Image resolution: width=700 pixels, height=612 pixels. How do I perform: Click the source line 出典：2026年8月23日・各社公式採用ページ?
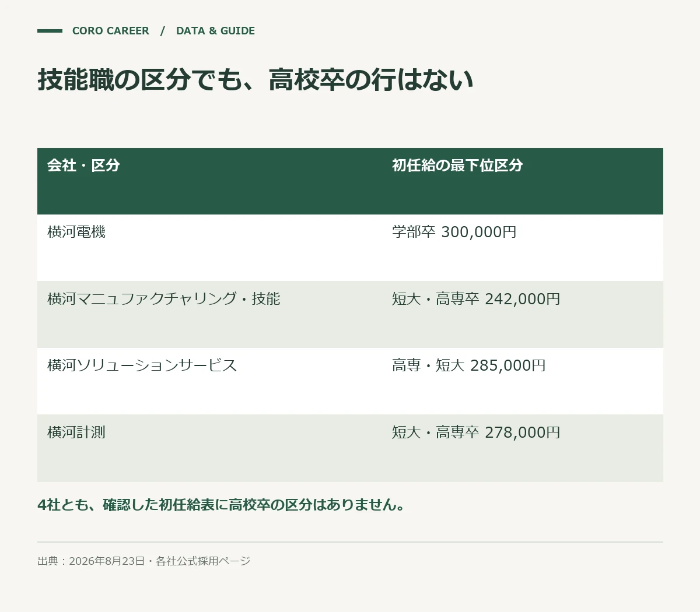click(x=144, y=561)
